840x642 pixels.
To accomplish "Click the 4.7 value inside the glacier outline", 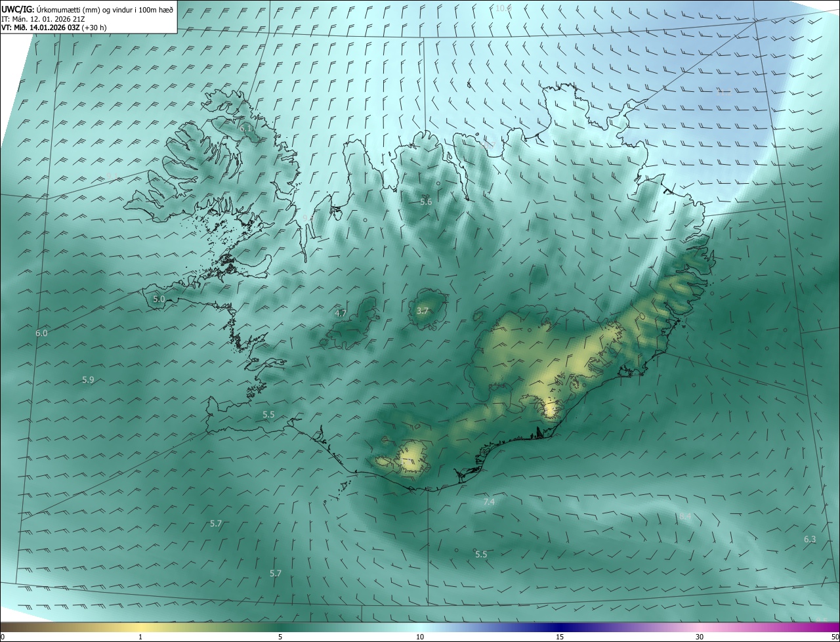I will 341,313.
